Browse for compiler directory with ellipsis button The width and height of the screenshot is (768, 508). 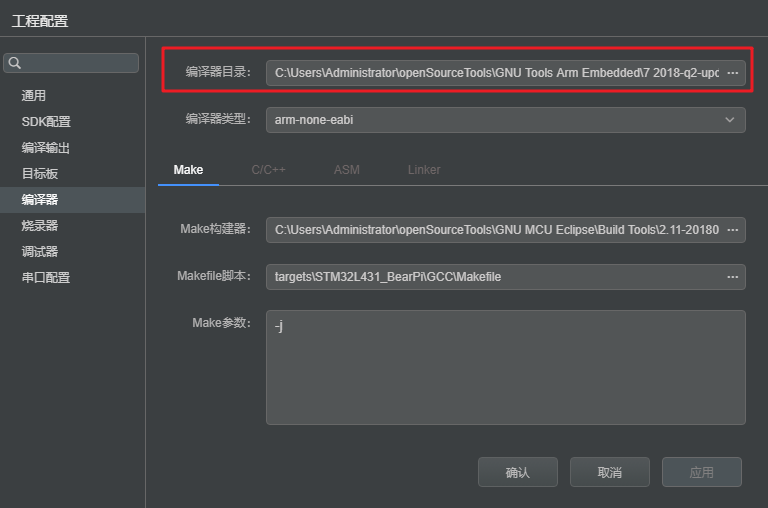pyautogui.click(x=732, y=73)
